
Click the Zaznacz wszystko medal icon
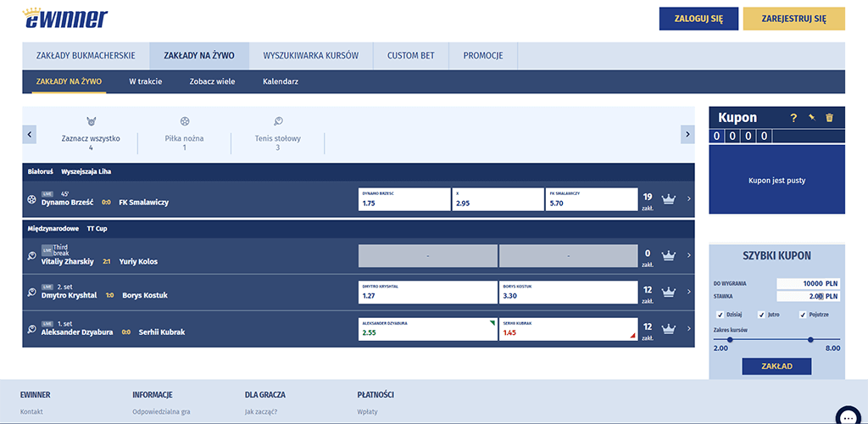pyautogui.click(x=91, y=121)
